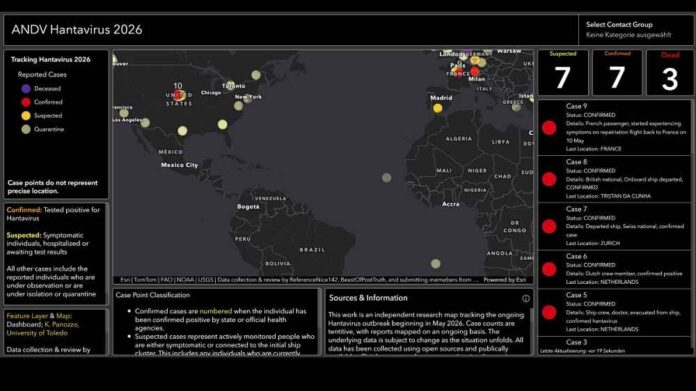696x391 pixels.
Task: Click the quarantine point northeast of Toronto
Action: tap(256, 75)
